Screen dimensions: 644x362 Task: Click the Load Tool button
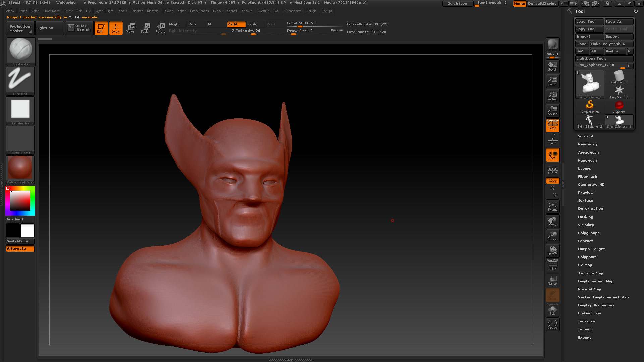click(589, 22)
